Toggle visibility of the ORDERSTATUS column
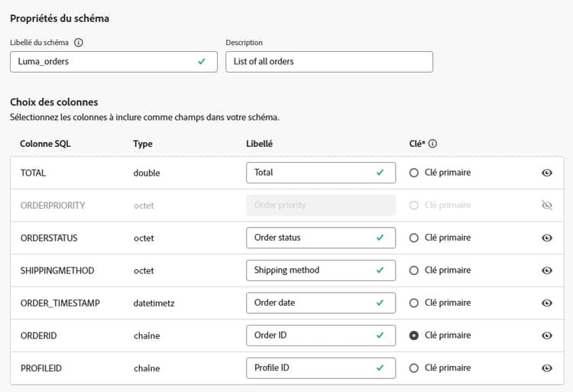This screenshot has height=392, width=573. point(546,238)
